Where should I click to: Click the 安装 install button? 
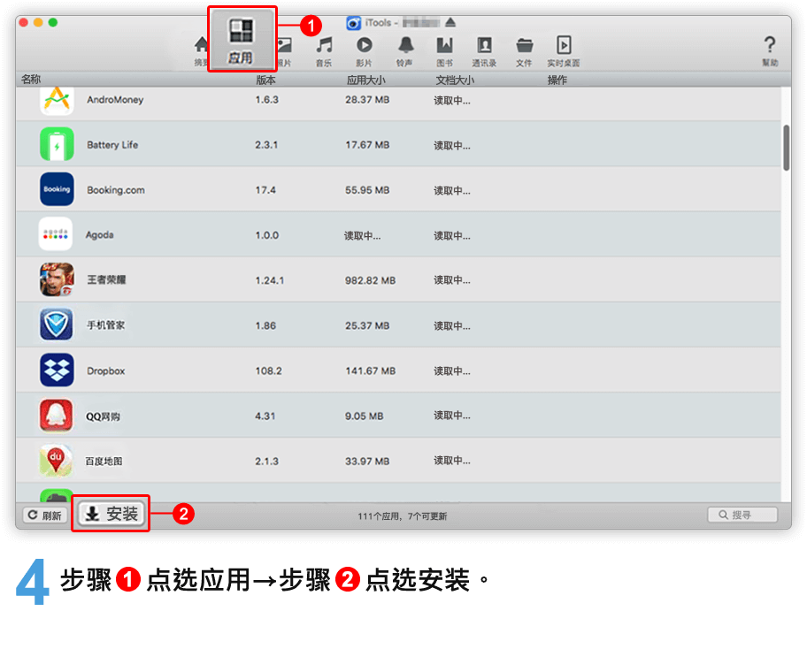click(x=111, y=514)
